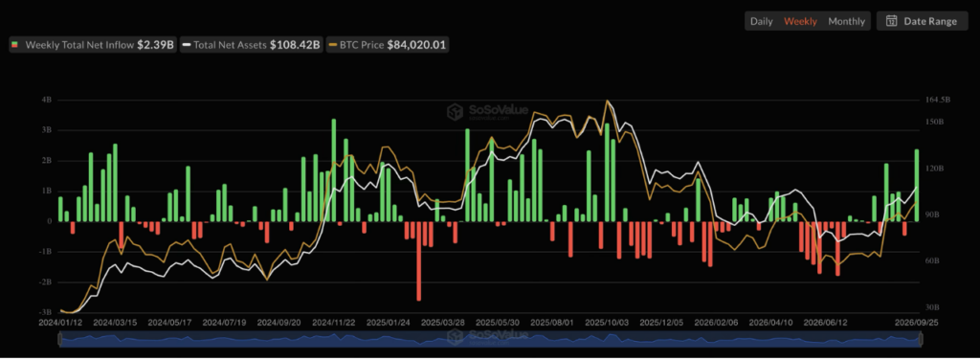The height and width of the screenshot is (361, 980).
Task: Click the $84,020.01 BTC price value
Action: [x=416, y=45]
